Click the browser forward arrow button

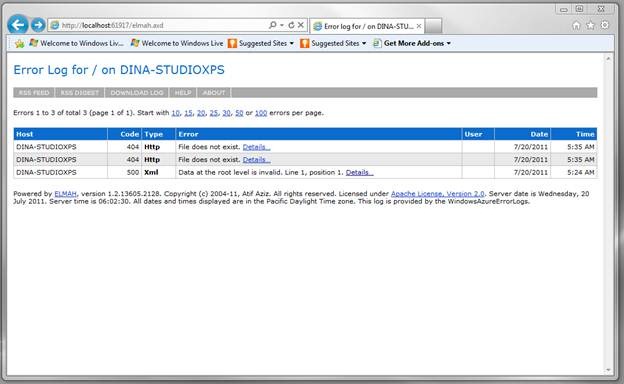[38, 25]
